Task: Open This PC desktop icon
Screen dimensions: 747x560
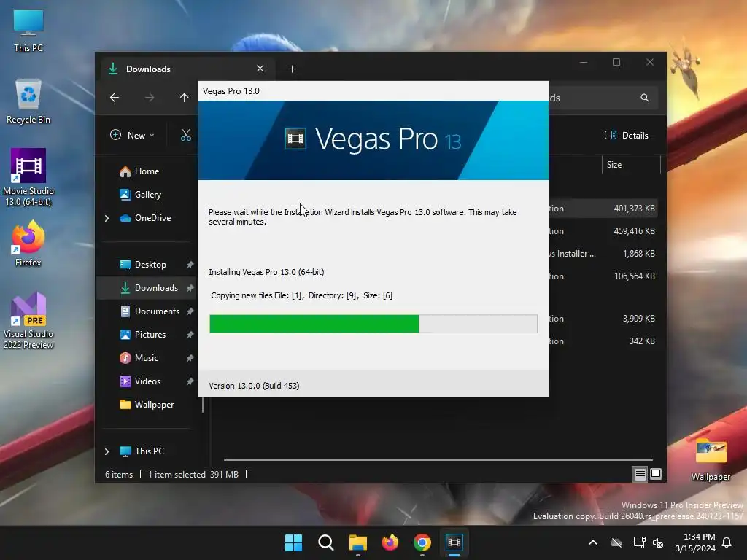Action: click(x=28, y=30)
